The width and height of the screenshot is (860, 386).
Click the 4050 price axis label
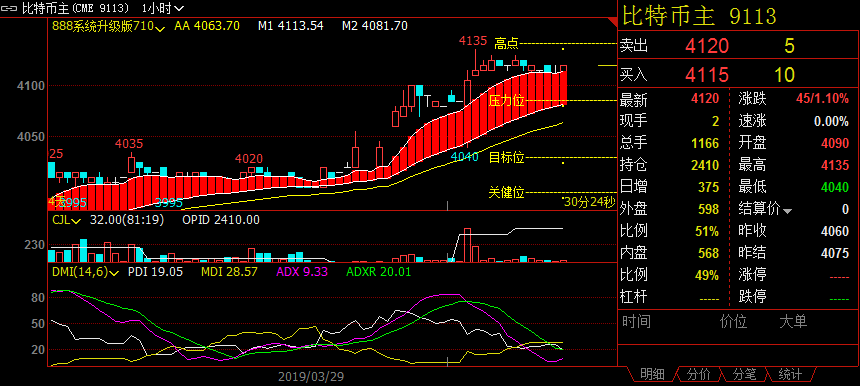[x=30, y=137]
